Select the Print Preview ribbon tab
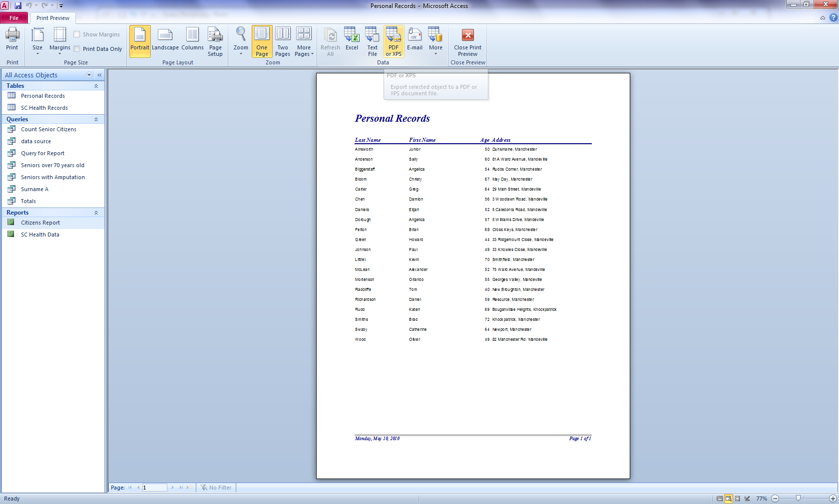This screenshot has width=839, height=504. coord(53,18)
